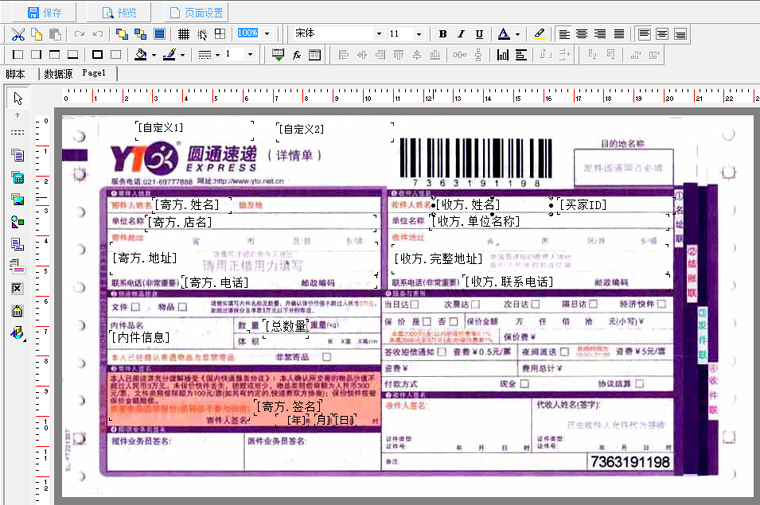Viewport: 760px width, 505px height.
Task: Select the [寄方.地址] field on the form
Action: [145, 257]
